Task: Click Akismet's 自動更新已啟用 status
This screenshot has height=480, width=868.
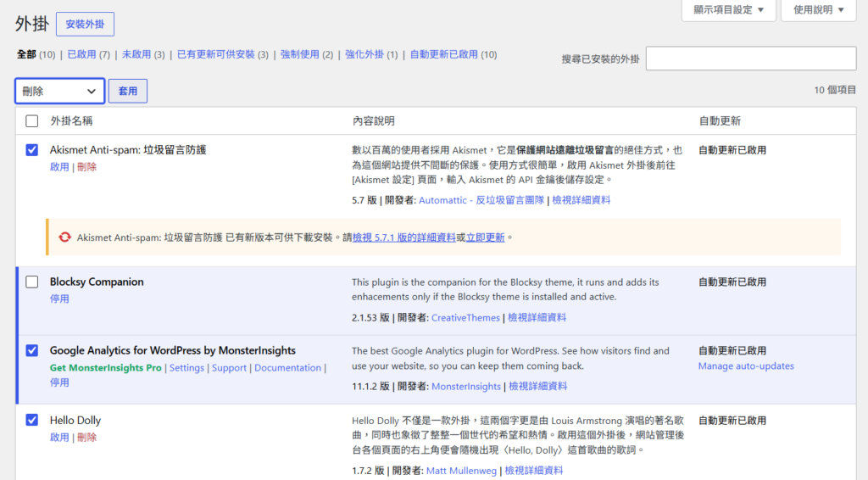Action: [732, 150]
